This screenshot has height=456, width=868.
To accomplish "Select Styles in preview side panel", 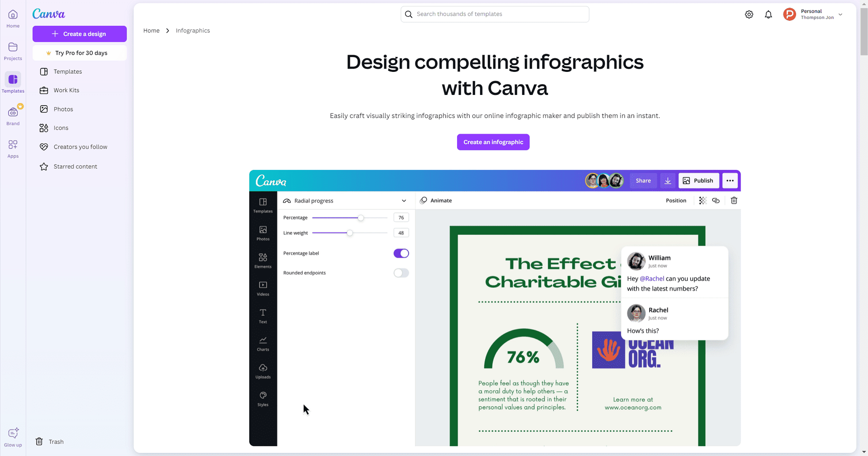I will coord(263,399).
